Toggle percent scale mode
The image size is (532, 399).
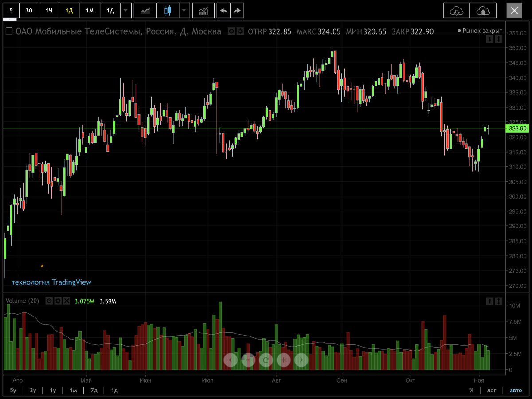(x=471, y=390)
